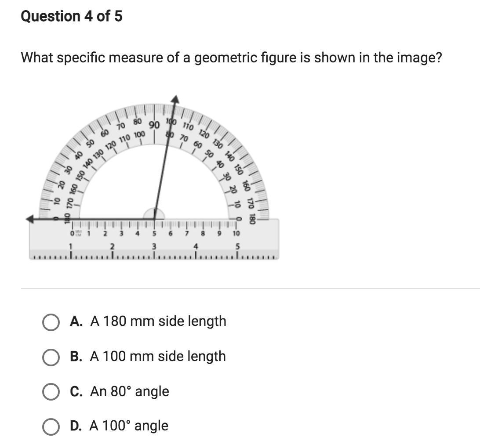Click the large 90 mark on protractor
Screen dimensions: 480x448
155,125
